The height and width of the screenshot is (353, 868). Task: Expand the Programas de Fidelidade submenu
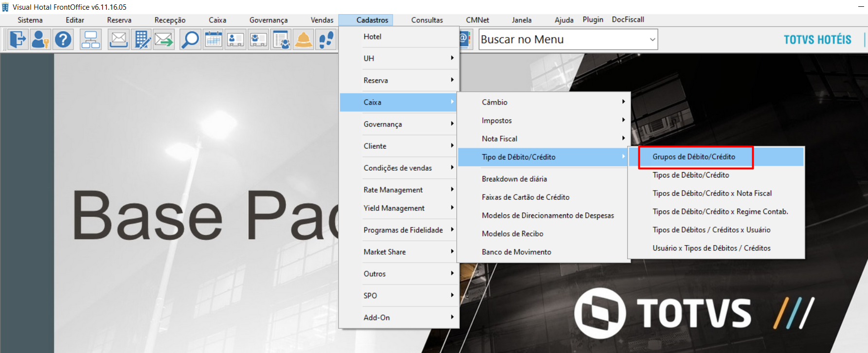[x=399, y=230]
